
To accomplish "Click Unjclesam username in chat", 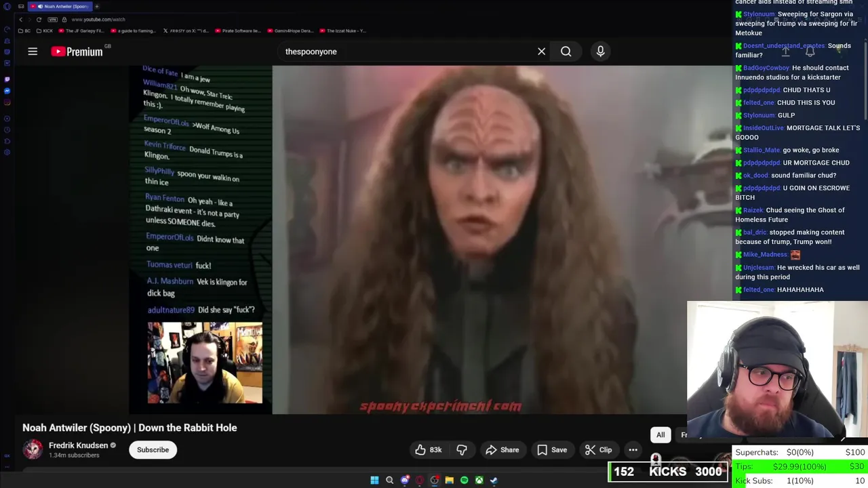I will (x=759, y=268).
